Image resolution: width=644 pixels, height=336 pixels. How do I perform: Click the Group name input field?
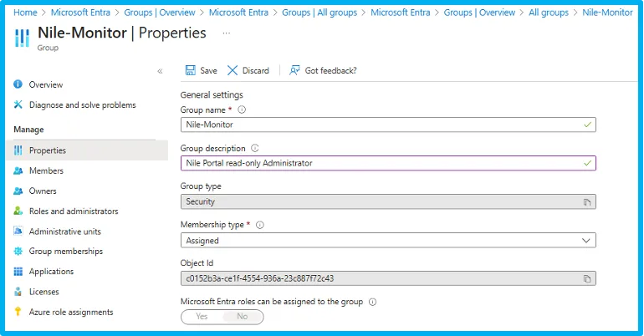(388, 125)
